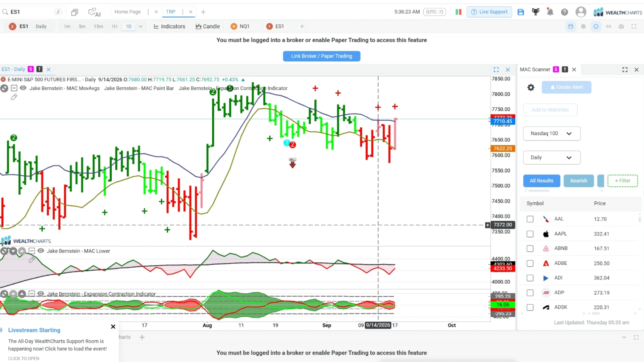Open the MAC Scanner settings gear
The width and height of the screenshot is (644, 362).
pyautogui.click(x=531, y=87)
